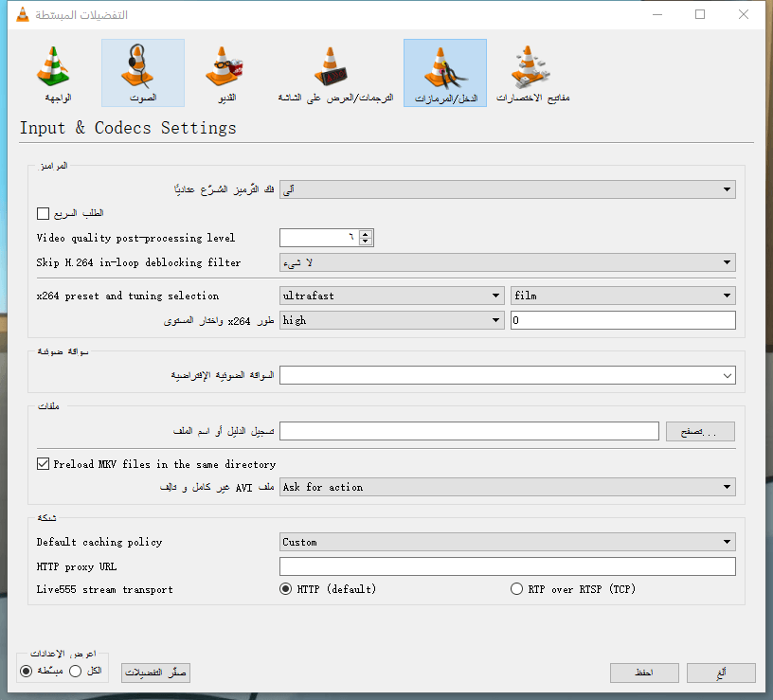Open hardware-accelerated decoding dropdown
This screenshot has width=773, height=700.
point(508,189)
